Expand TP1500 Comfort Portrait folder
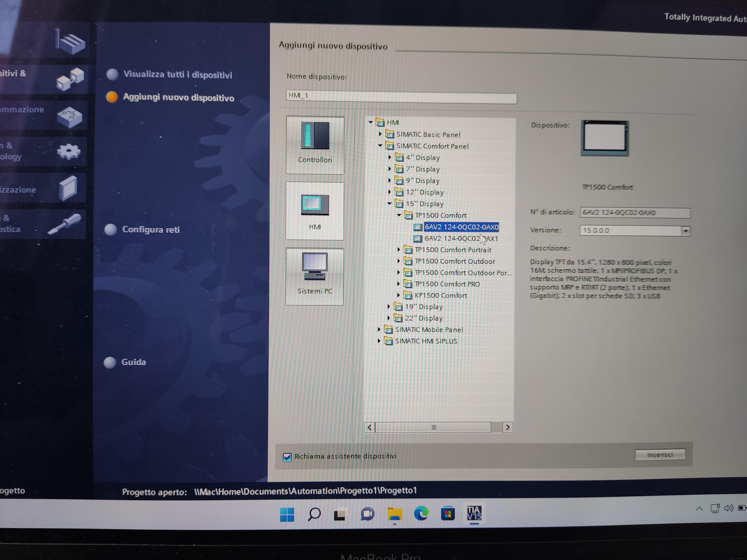The height and width of the screenshot is (560, 747). coord(399,249)
